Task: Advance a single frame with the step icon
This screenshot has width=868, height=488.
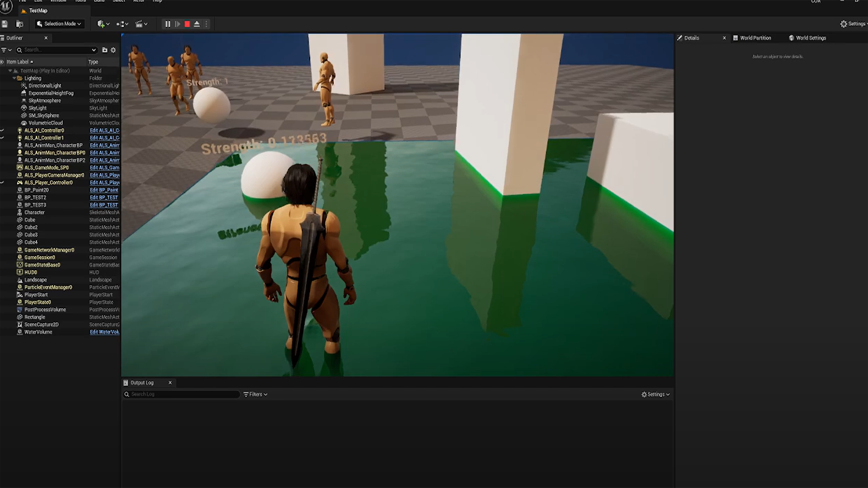Action: coord(178,24)
